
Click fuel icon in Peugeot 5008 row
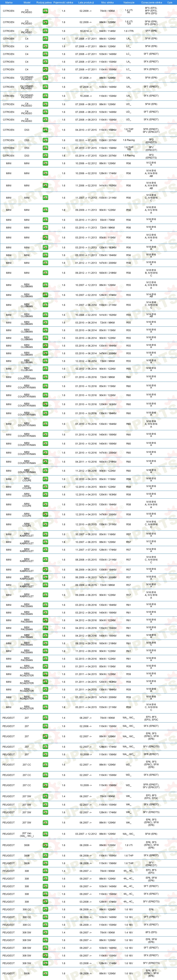[x=45, y=974]
